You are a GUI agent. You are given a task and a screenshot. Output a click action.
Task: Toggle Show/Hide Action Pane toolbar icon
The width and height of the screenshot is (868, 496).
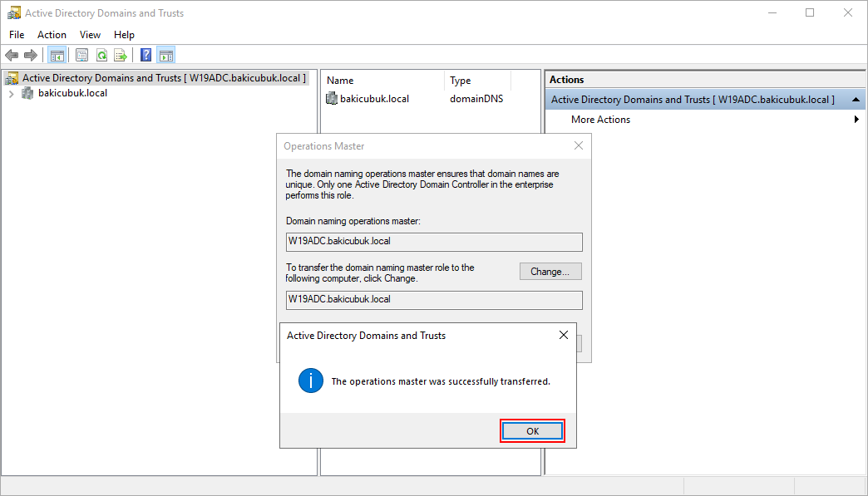(166, 56)
